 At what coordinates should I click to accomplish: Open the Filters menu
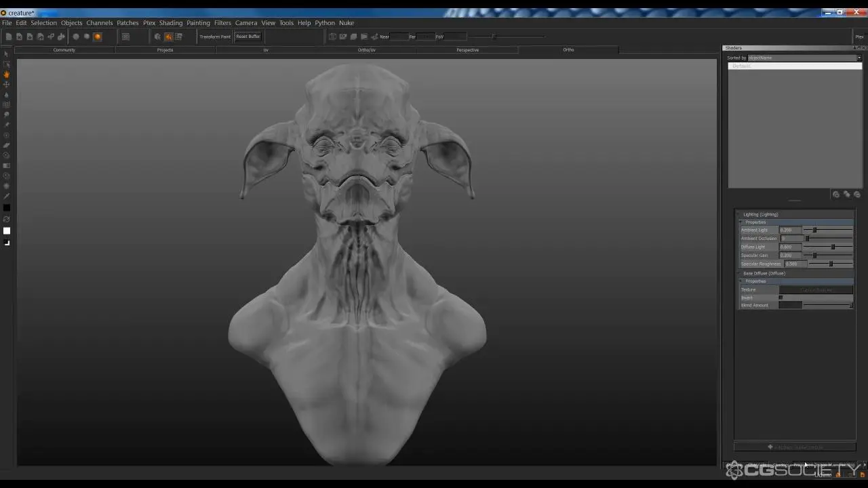[222, 23]
